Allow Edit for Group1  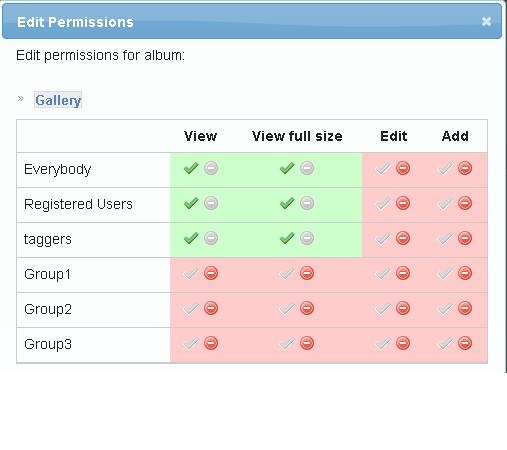[383, 273]
